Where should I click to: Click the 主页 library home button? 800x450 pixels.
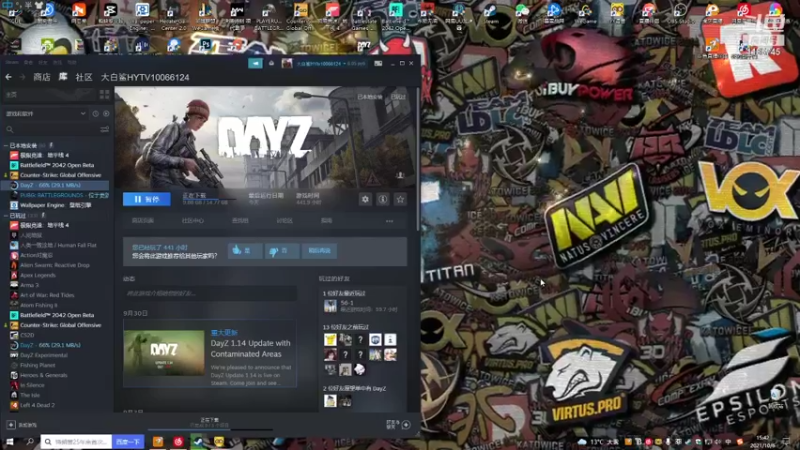(x=50, y=95)
